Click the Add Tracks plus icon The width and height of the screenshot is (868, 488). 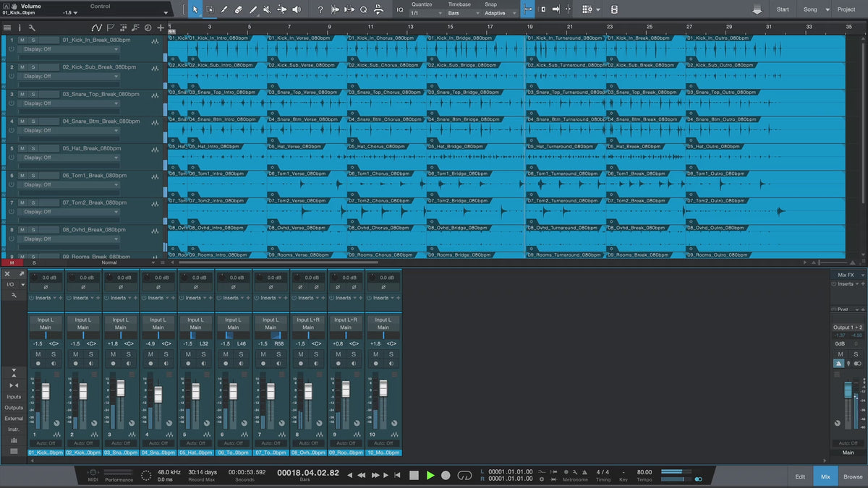click(161, 27)
